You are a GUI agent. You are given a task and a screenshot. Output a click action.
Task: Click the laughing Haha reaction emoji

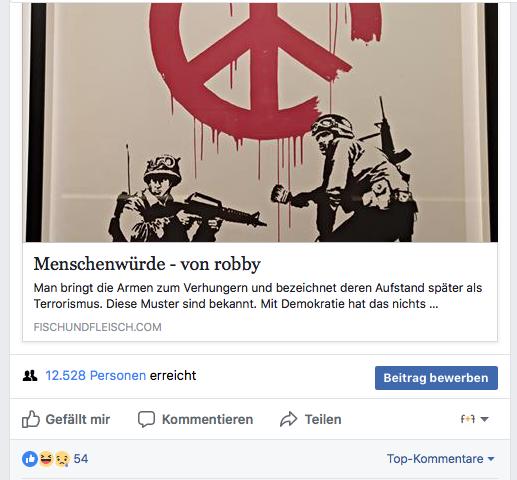(46, 459)
